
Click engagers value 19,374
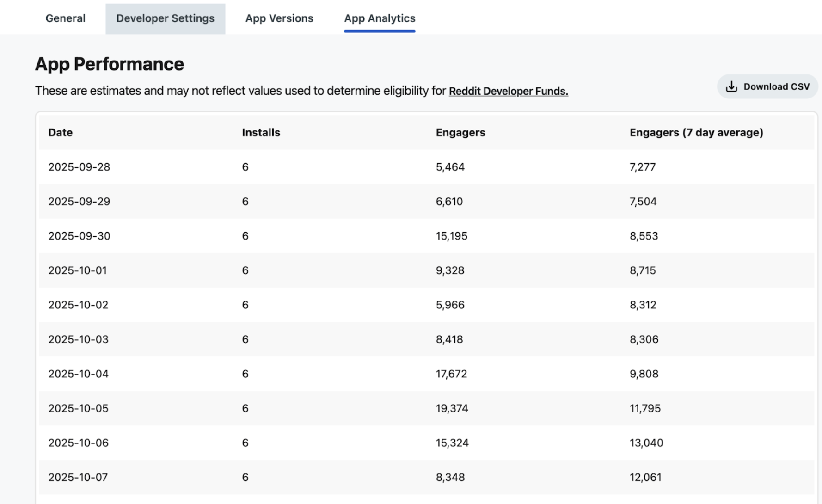452,408
